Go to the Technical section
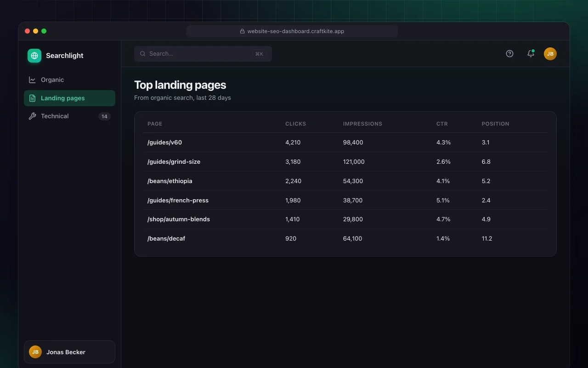Viewport: 588px width, 368px height. coord(69,116)
